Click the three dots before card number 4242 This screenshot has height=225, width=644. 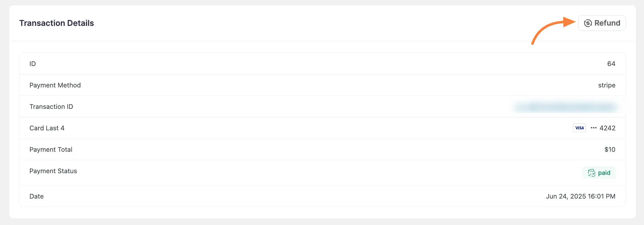coord(594,128)
